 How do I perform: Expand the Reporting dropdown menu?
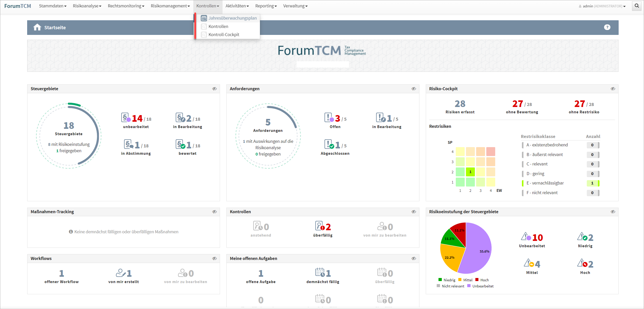pos(266,6)
